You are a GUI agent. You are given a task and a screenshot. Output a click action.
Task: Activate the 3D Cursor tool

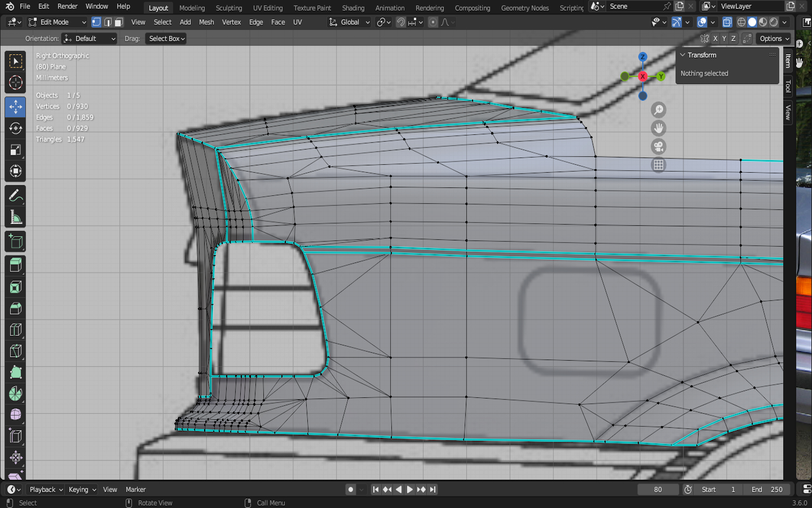pos(15,83)
